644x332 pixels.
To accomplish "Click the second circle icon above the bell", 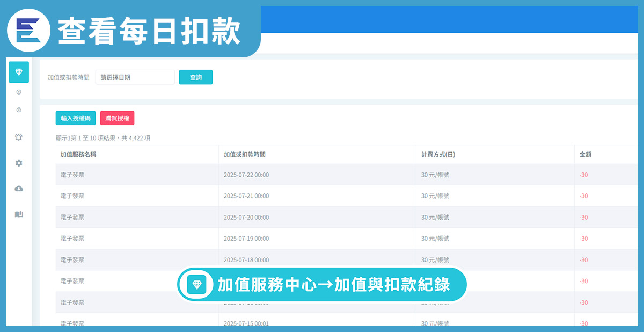I will (19, 110).
